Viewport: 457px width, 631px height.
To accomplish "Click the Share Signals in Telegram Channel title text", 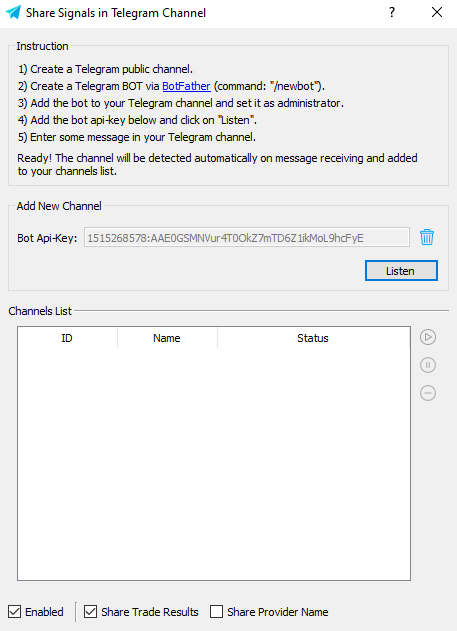I will point(116,13).
